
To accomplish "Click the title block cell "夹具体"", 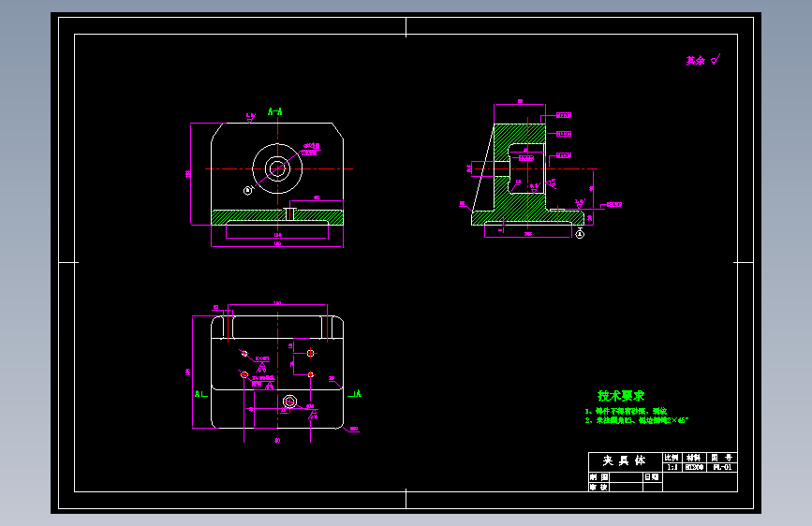I will click(626, 460).
